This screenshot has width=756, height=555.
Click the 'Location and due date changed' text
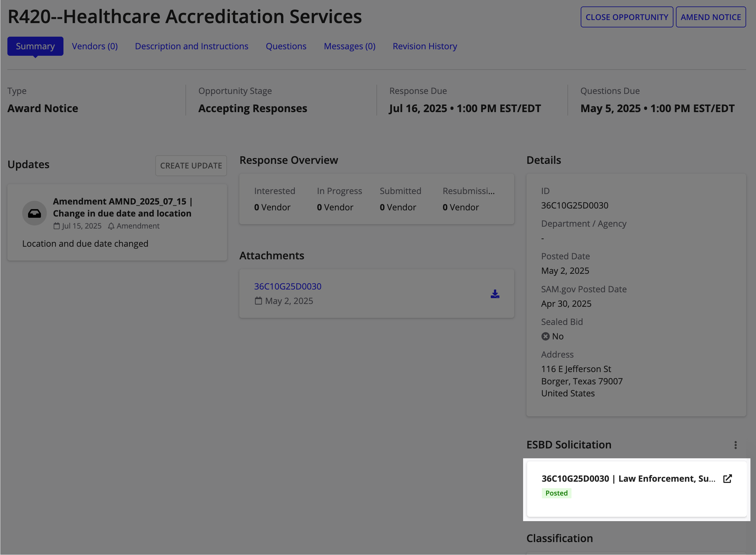[x=85, y=244]
